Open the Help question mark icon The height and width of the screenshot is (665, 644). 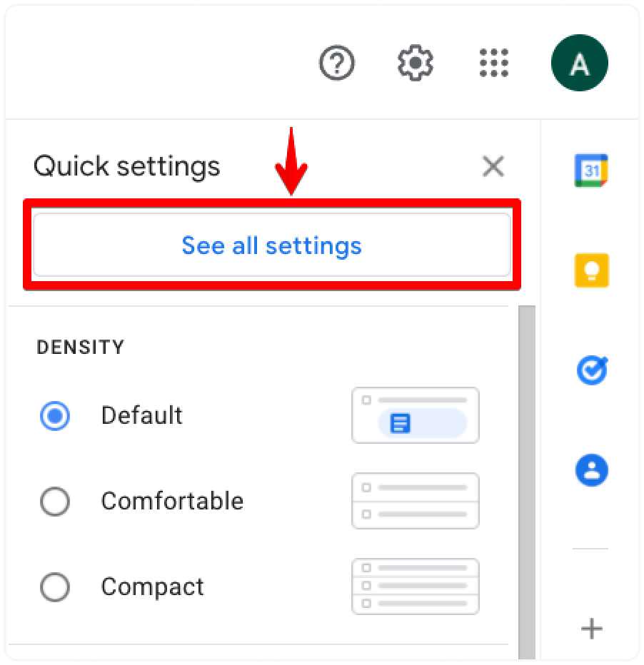(337, 63)
